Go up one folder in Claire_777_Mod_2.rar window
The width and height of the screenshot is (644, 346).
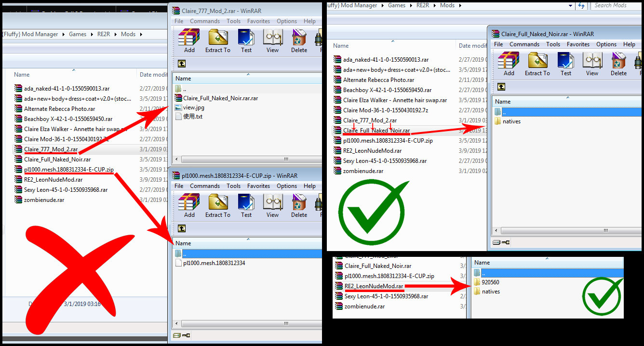[x=181, y=63]
